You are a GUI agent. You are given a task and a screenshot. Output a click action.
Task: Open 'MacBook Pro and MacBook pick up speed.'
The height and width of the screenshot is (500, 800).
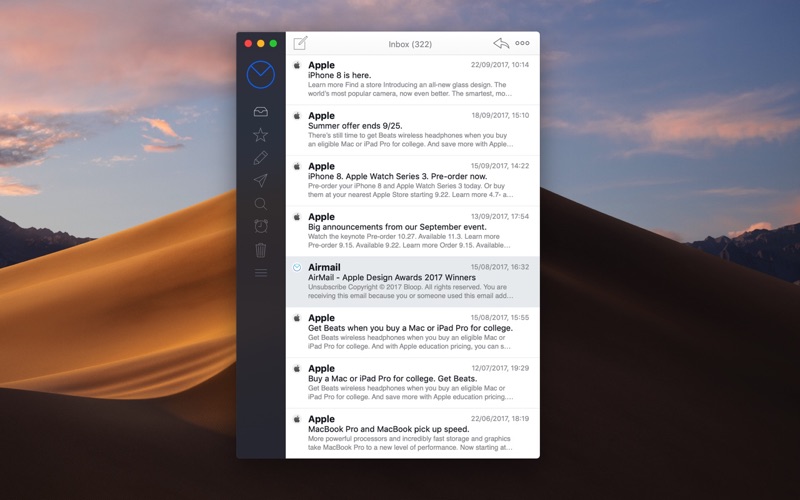click(x=413, y=433)
